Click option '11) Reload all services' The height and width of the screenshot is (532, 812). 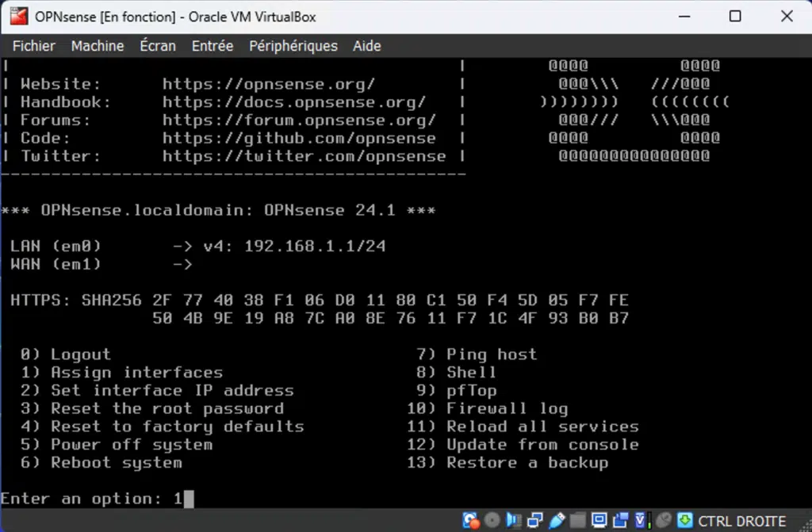523,427
